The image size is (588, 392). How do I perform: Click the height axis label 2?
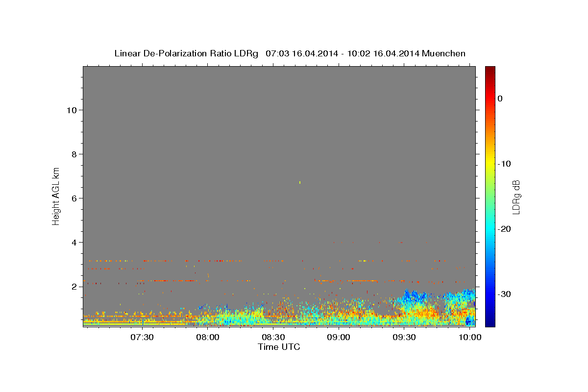(74, 287)
